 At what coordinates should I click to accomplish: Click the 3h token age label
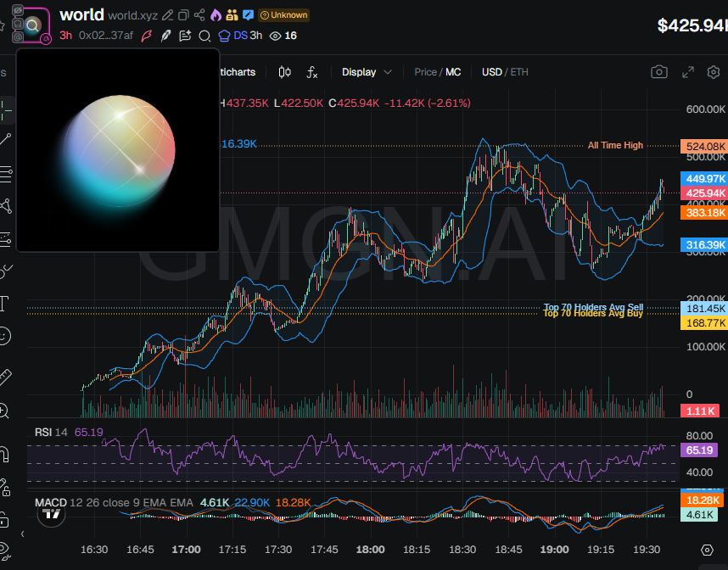coord(65,36)
